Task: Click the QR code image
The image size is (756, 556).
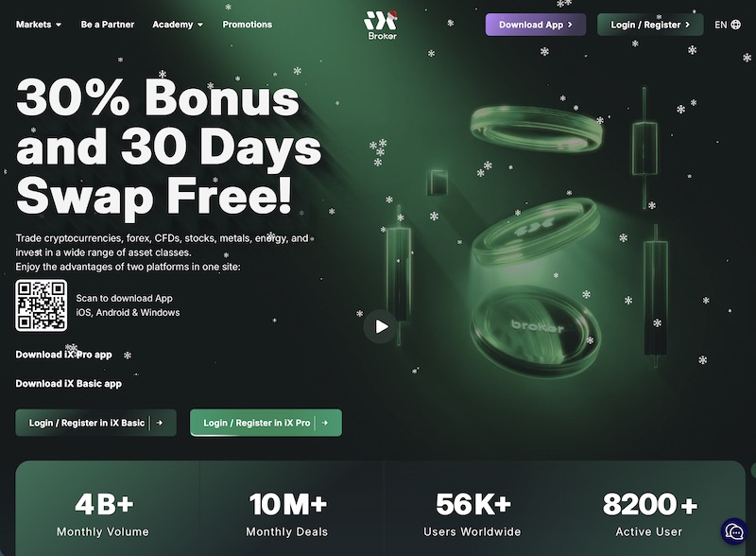Action: [42, 305]
